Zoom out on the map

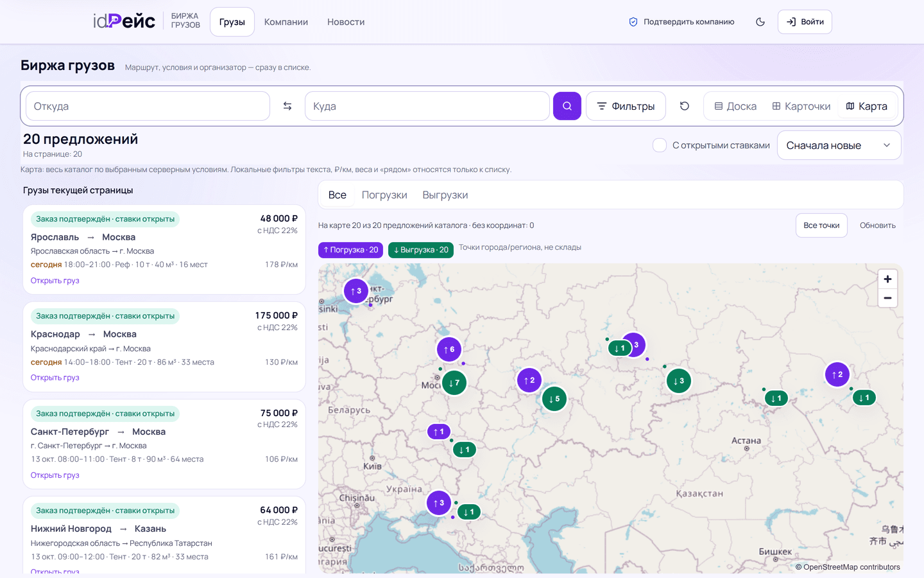pyautogui.click(x=887, y=298)
